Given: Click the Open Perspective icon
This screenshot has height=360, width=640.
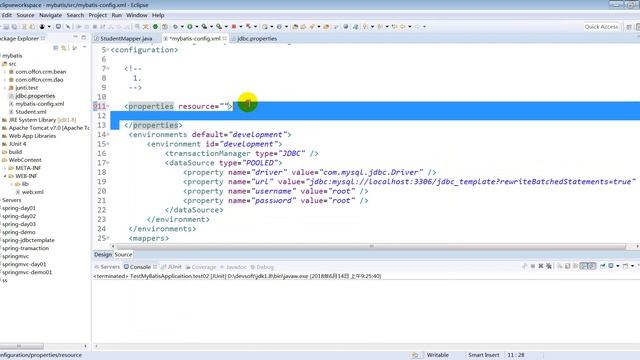Looking at the screenshot, I should (x=629, y=27).
